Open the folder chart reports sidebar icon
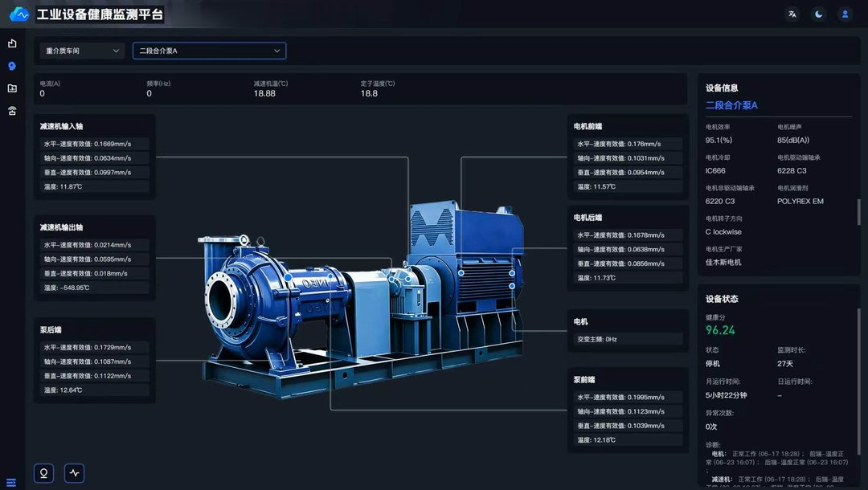 [x=12, y=88]
